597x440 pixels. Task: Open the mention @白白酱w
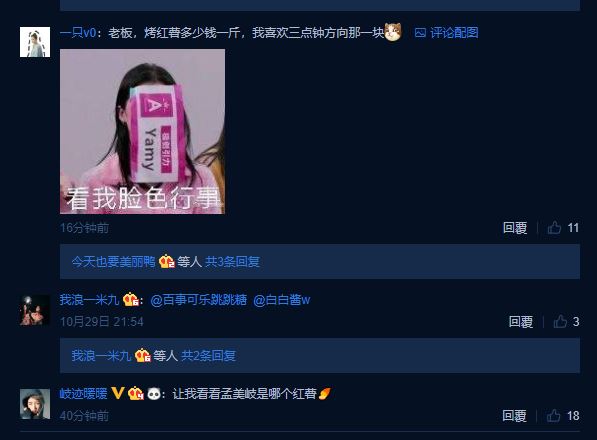(282, 300)
